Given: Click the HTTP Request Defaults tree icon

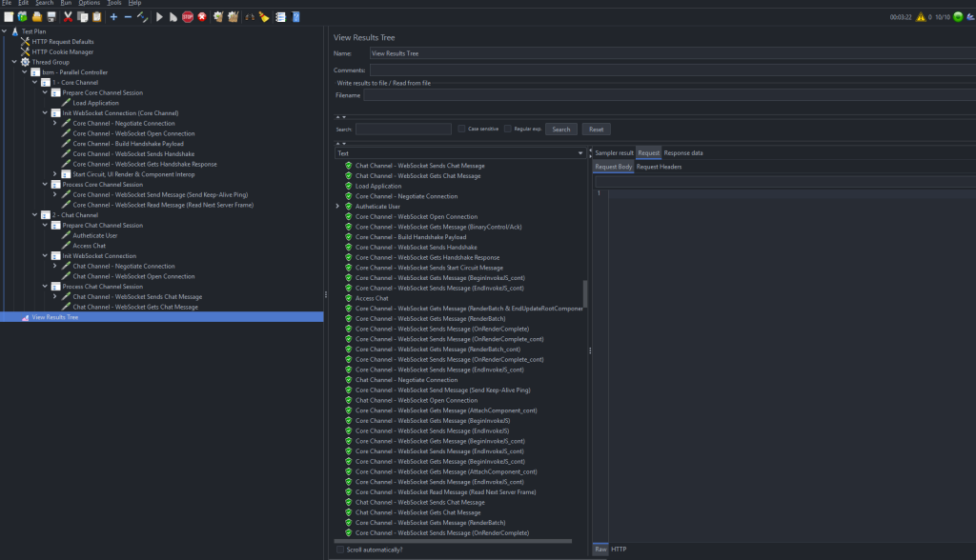Looking at the screenshot, I should pos(25,42).
